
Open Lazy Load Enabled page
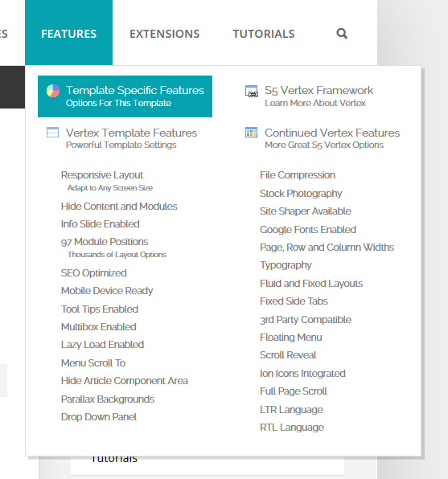102,345
